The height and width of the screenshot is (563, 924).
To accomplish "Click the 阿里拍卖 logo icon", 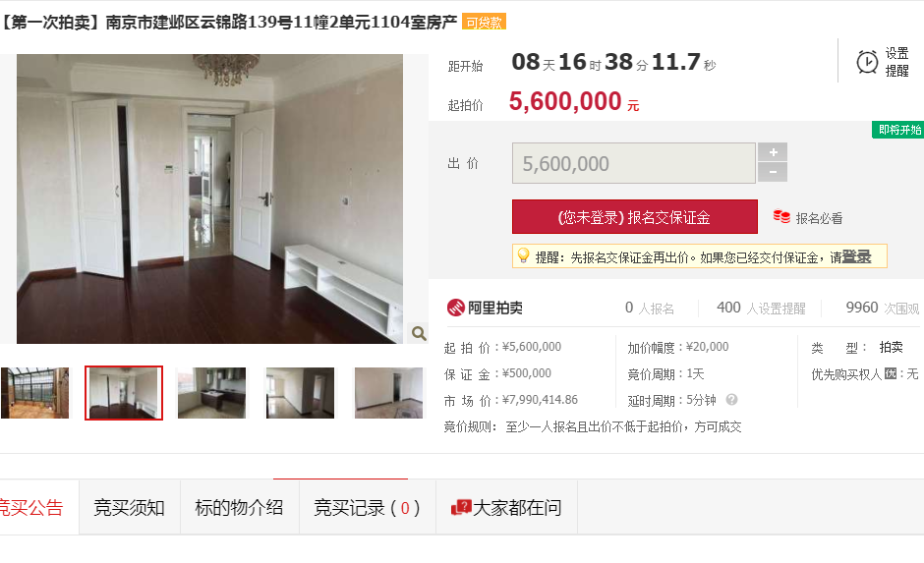I will [x=455, y=308].
